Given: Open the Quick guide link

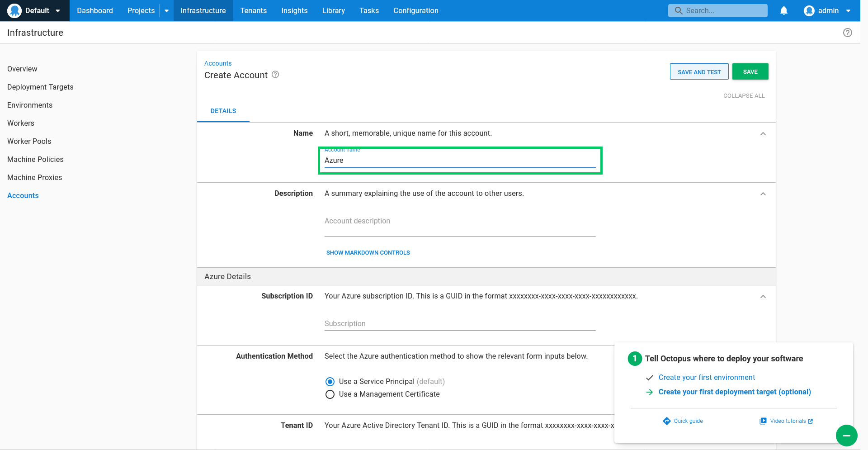Looking at the screenshot, I should tap(688, 421).
